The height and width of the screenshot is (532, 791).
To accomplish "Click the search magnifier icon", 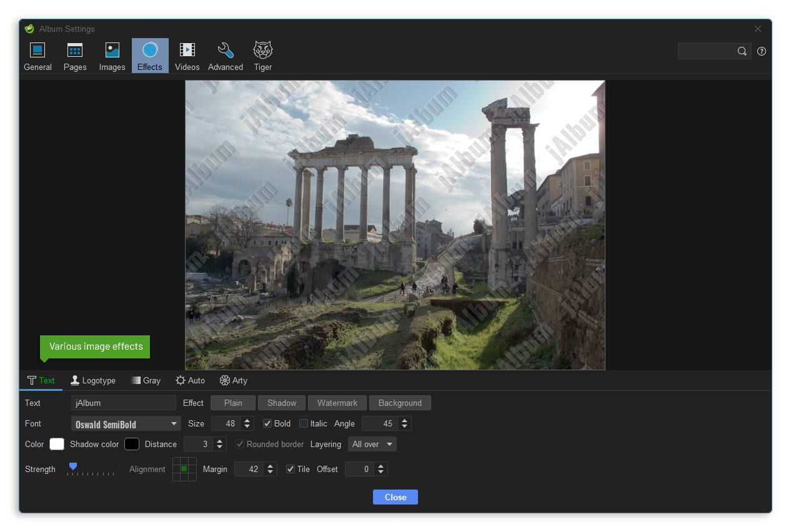I will point(742,52).
